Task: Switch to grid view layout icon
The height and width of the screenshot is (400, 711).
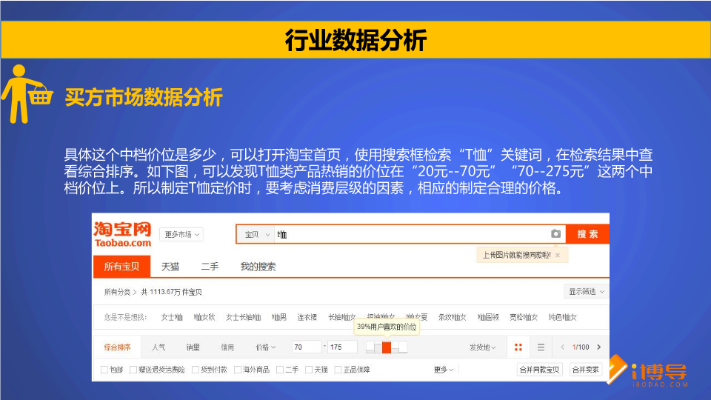Action: pyautogui.click(x=519, y=347)
